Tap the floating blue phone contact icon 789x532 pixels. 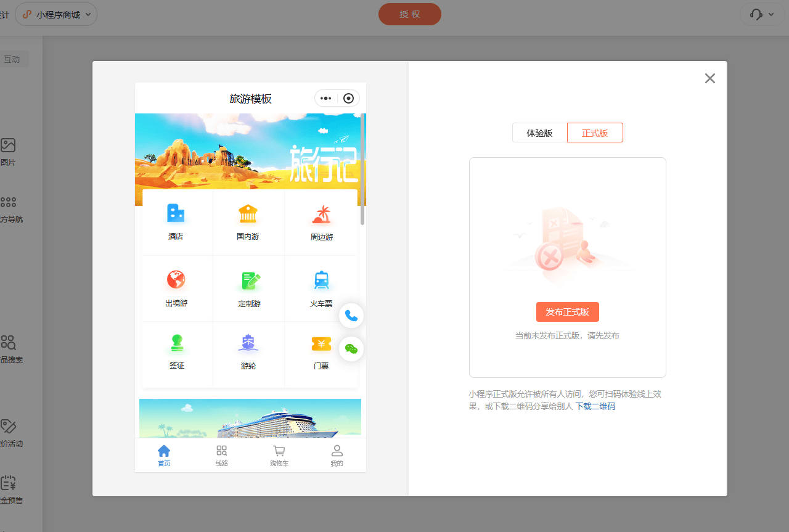351,316
